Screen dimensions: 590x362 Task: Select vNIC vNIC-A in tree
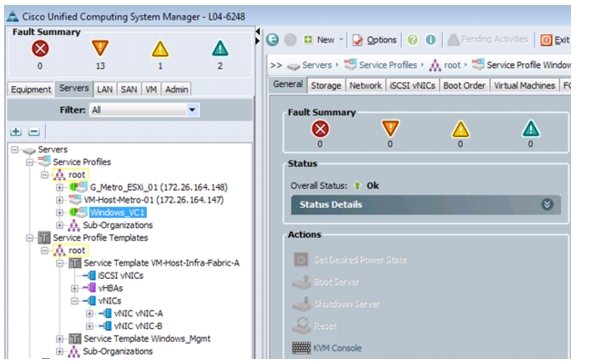(138, 313)
